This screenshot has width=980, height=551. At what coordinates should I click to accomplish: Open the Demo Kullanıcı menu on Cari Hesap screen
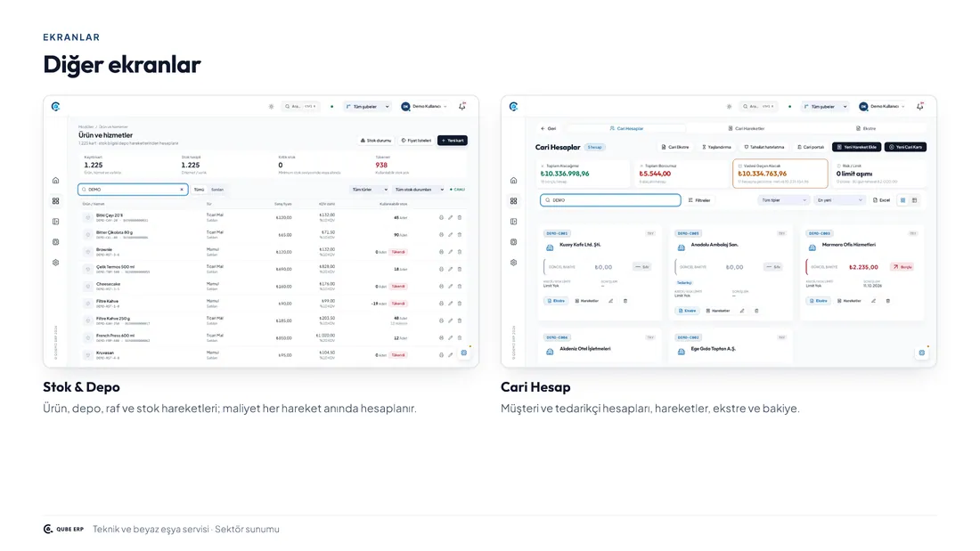(x=882, y=107)
